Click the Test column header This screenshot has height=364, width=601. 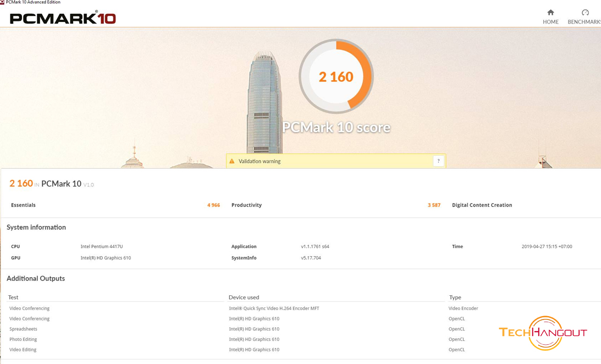click(13, 297)
